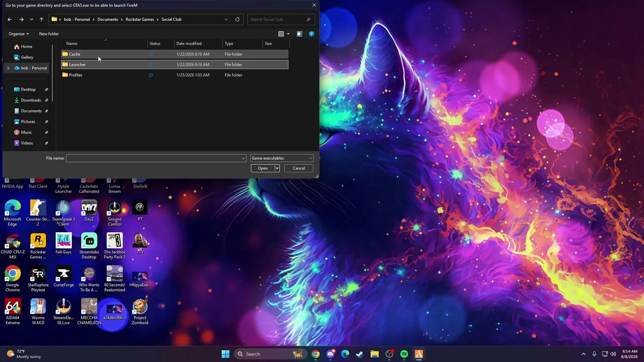Select the Worms W.M.D desktop icon
The width and height of the screenshot is (644, 362).
coord(38,312)
